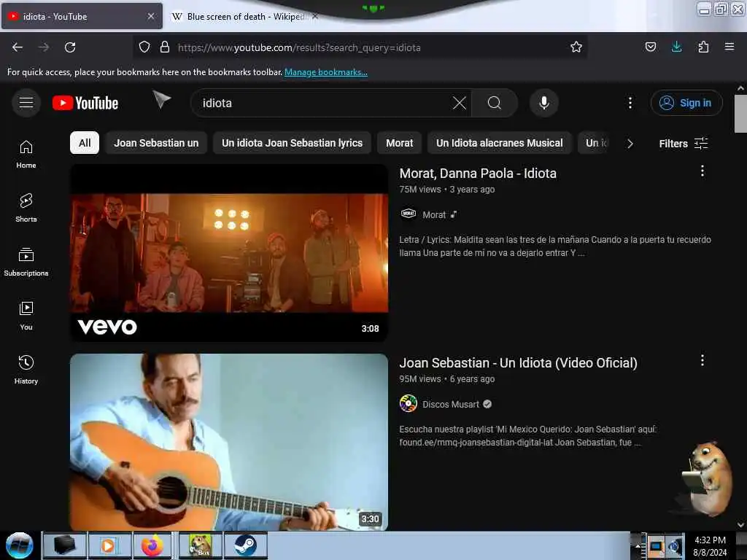Show more filter chips with the right chevron
747x560 pixels.
(x=630, y=144)
